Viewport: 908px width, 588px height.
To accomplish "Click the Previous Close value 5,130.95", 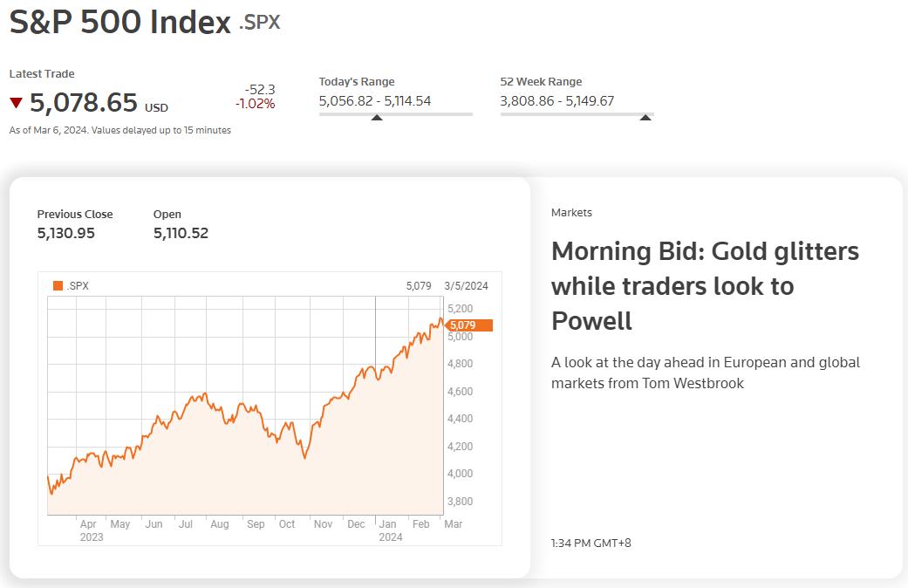I will click(x=66, y=233).
